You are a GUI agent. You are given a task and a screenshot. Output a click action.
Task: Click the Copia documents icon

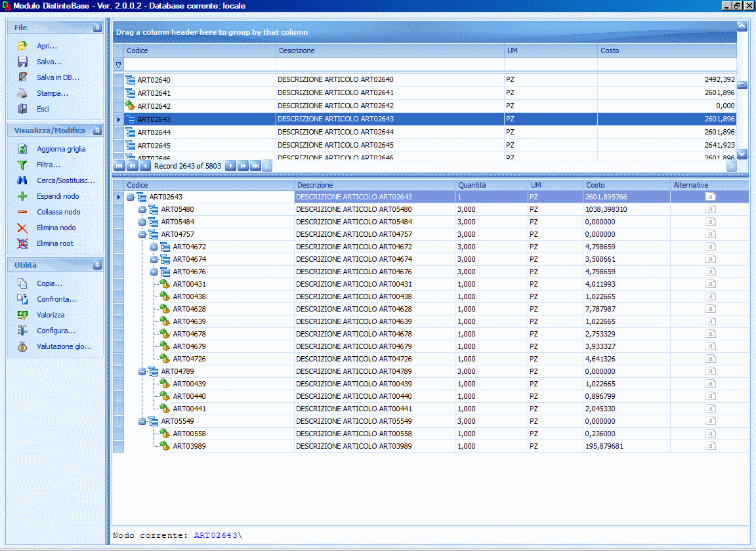coord(22,283)
